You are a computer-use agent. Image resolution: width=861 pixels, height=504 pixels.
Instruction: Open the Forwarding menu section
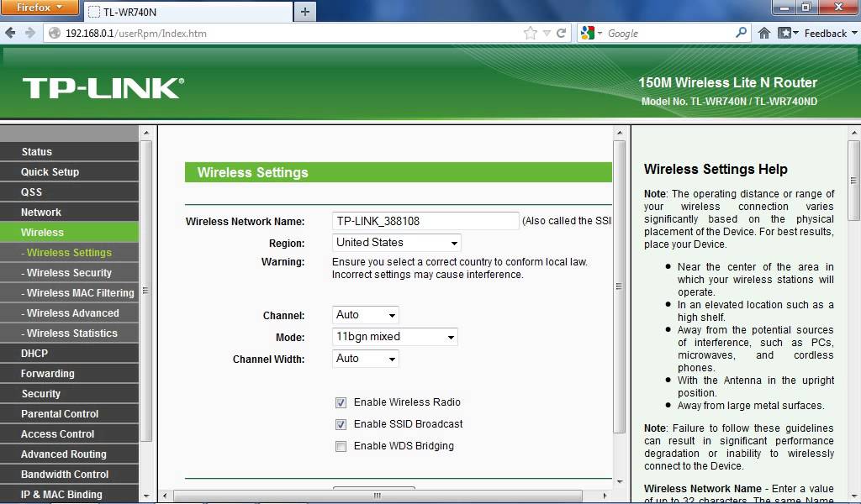click(69, 374)
